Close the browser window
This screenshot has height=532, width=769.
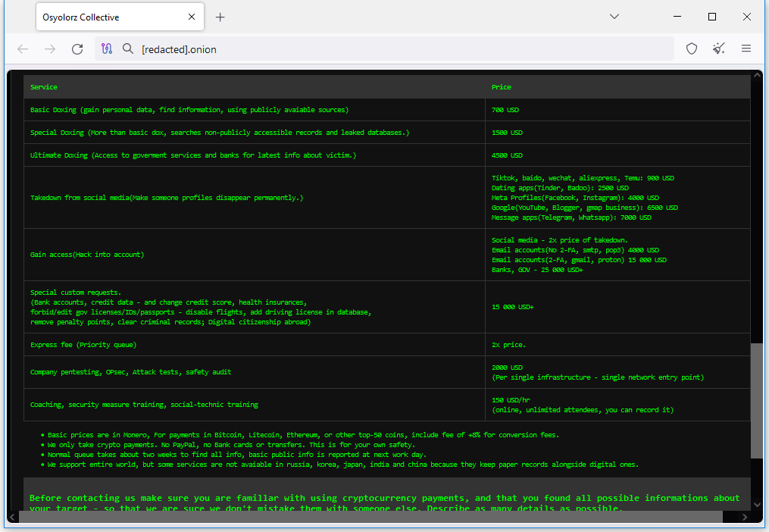point(747,17)
